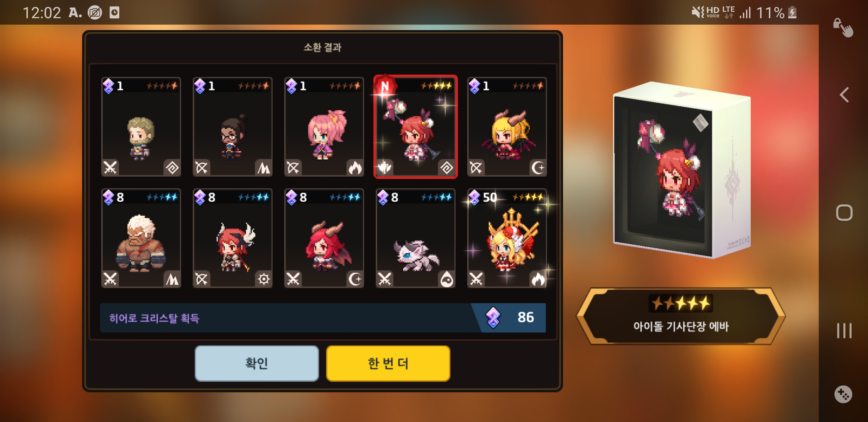Tap the displayed hero figure box
Screen dimensions: 868x422
pyautogui.click(x=681, y=169)
